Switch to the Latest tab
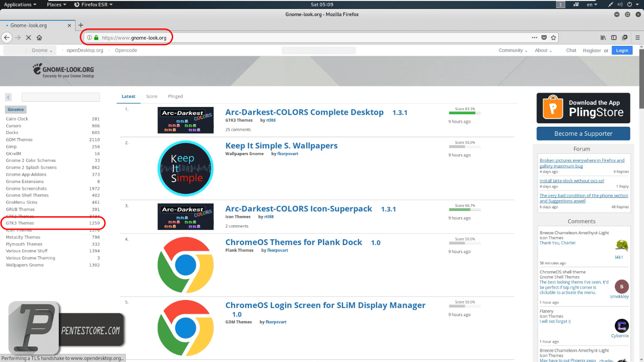Image resolution: width=644 pixels, height=362 pixels. pos(129,96)
